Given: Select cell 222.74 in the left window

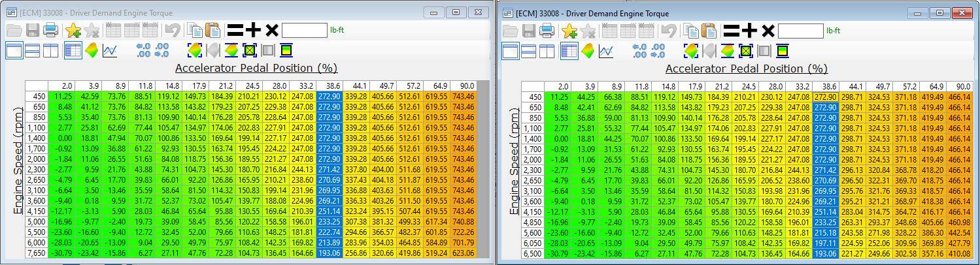Looking at the screenshot, I should click(x=329, y=232).
